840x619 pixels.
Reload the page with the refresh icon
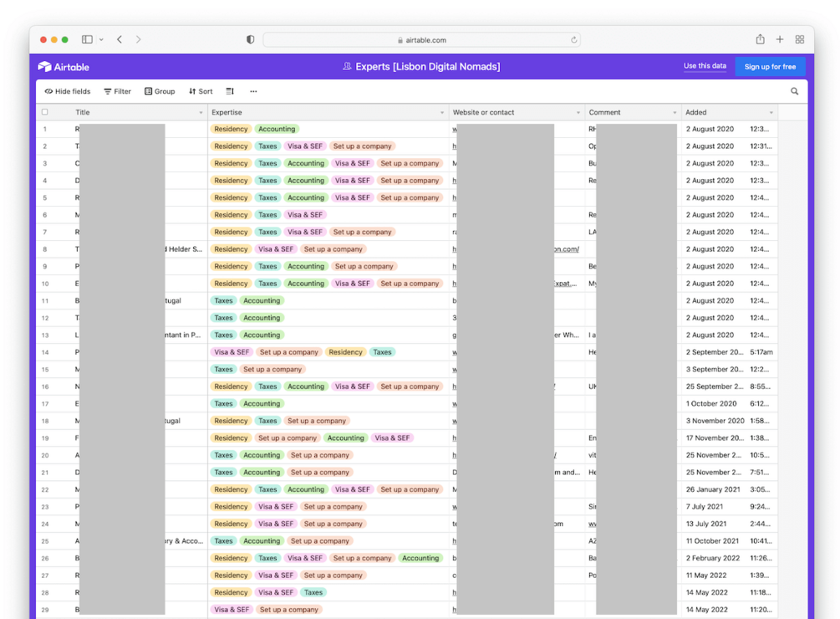[x=573, y=40]
